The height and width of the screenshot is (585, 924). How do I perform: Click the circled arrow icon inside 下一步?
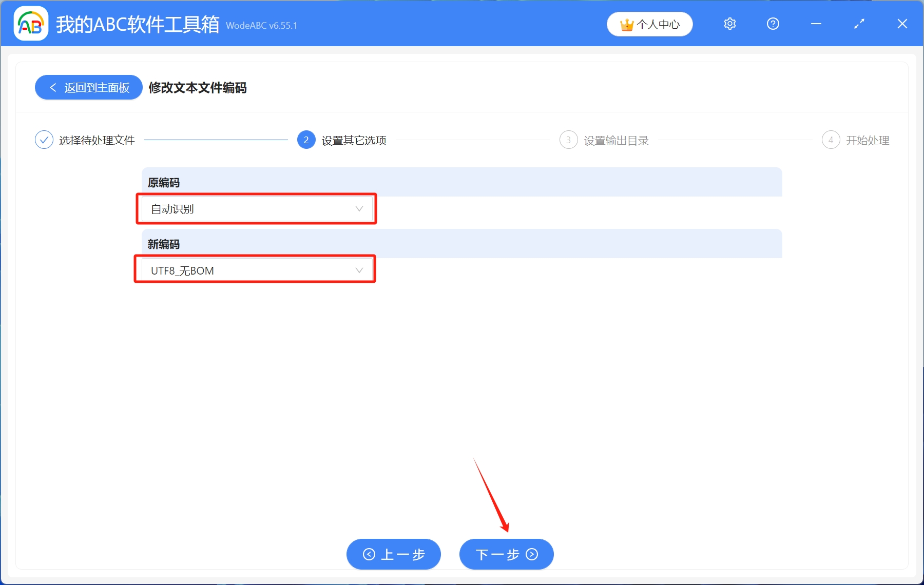[531, 555]
